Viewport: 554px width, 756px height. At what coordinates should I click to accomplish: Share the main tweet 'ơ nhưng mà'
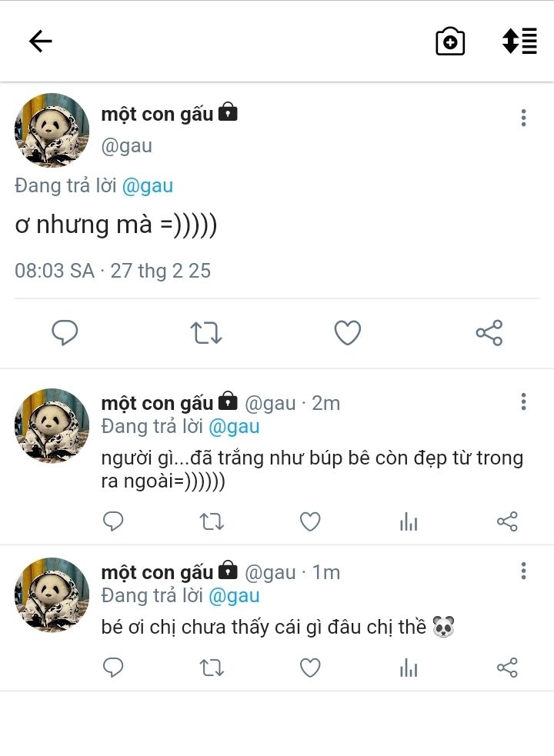489,333
